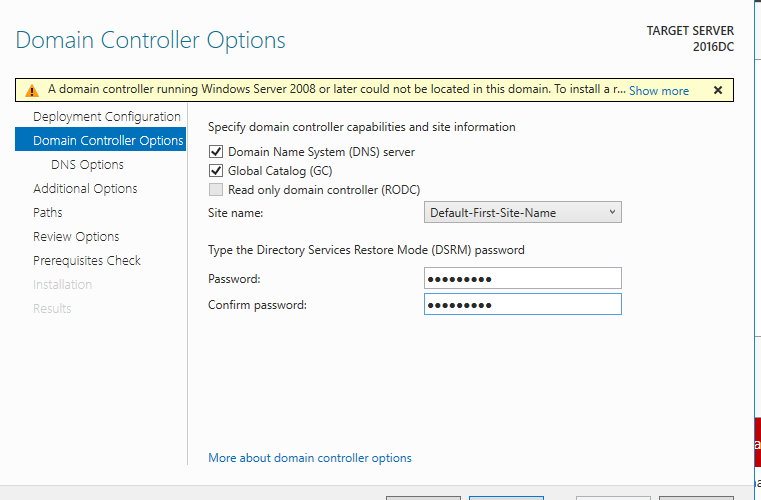Go to Deployment Configuration step
Screen dimensions: 761x500
(x=106, y=117)
